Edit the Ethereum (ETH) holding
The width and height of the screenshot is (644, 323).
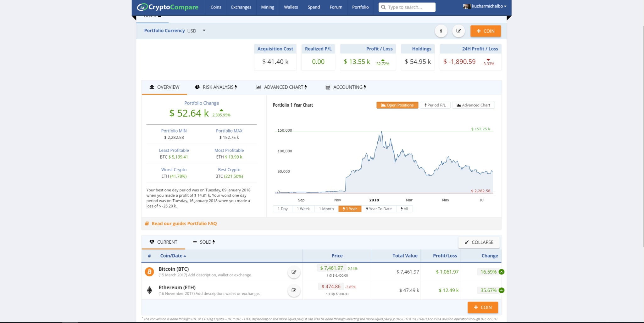[294, 291]
